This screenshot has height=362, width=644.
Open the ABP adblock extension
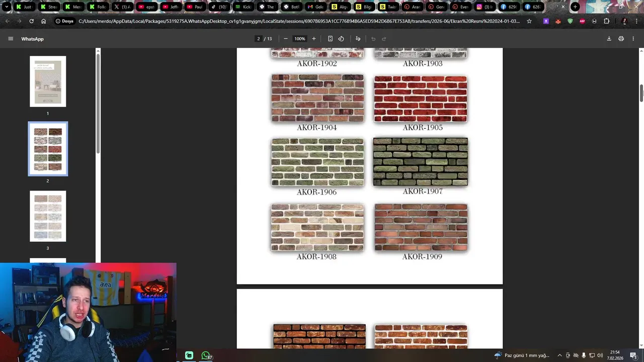tap(582, 21)
